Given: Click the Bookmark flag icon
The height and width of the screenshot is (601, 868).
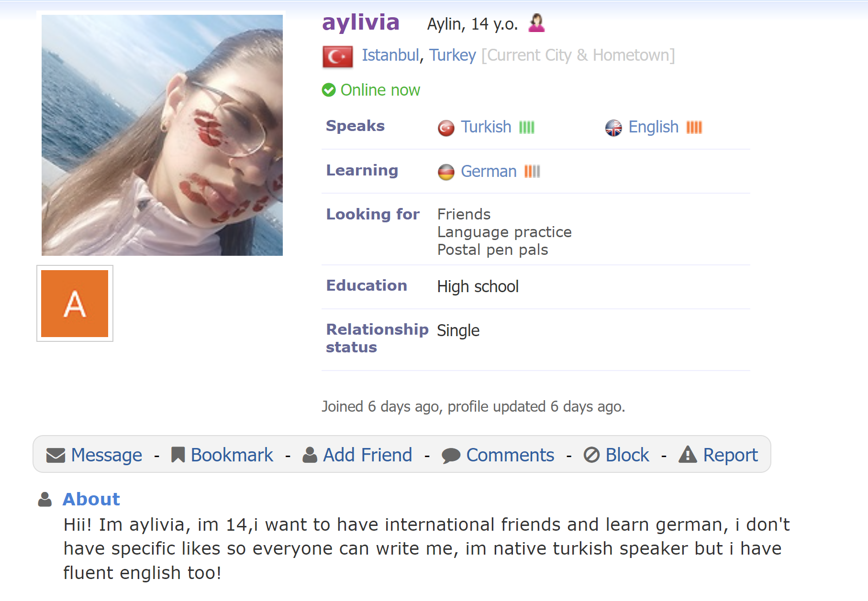Looking at the screenshot, I should [x=178, y=455].
